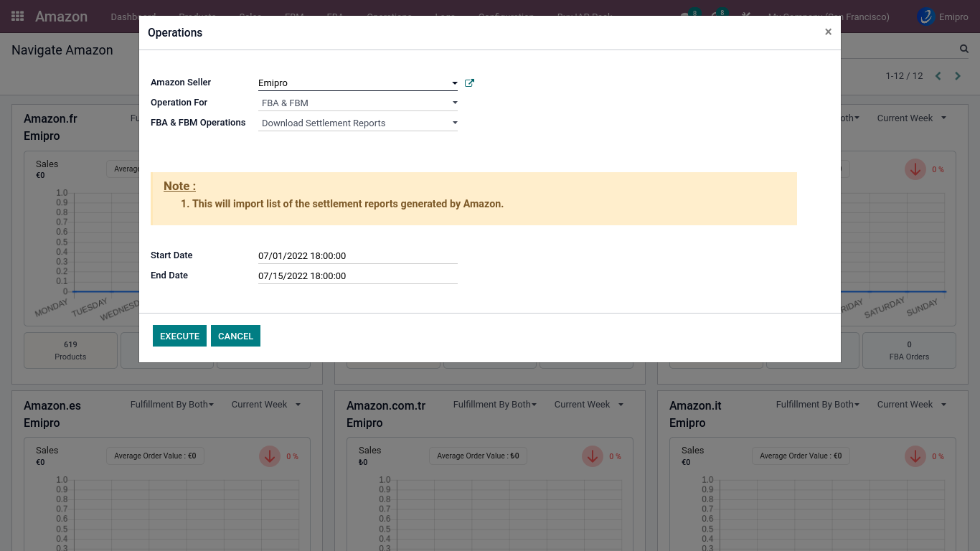
Task: Go to previous page with left chevron
Action: (938, 76)
